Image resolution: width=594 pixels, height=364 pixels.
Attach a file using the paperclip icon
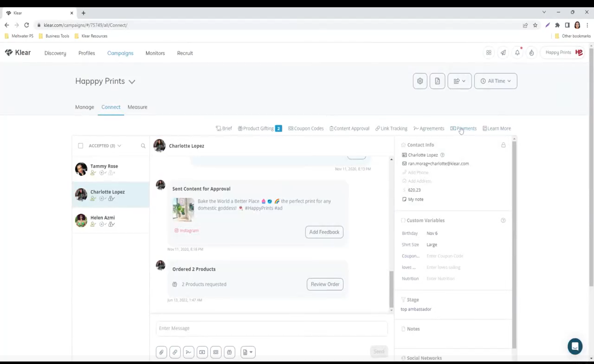161,352
